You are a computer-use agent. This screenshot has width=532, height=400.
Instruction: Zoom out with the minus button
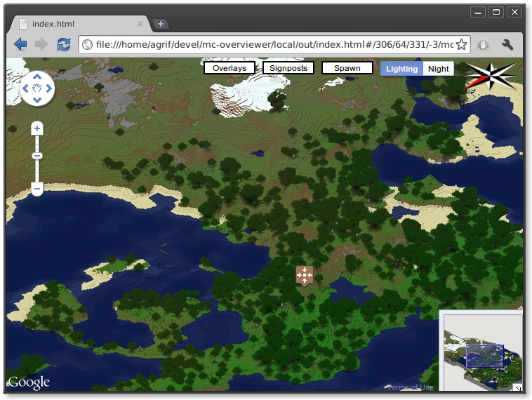pyautogui.click(x=37, y=189)
